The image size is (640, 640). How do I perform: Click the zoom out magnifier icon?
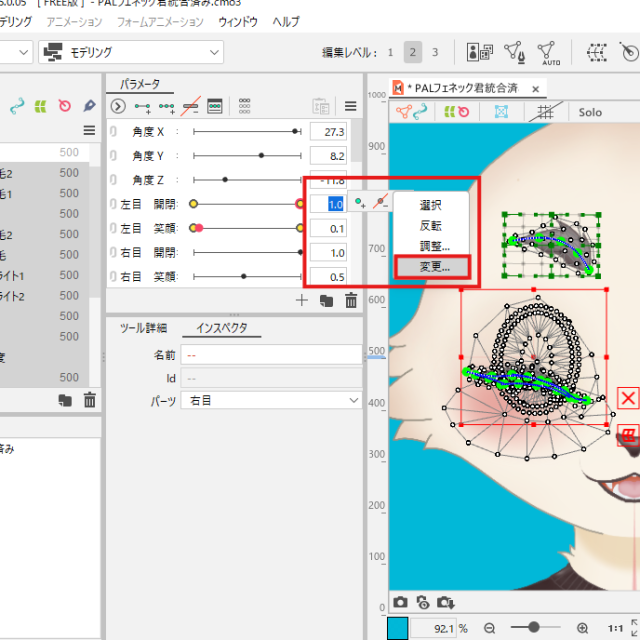click(490, 628)
